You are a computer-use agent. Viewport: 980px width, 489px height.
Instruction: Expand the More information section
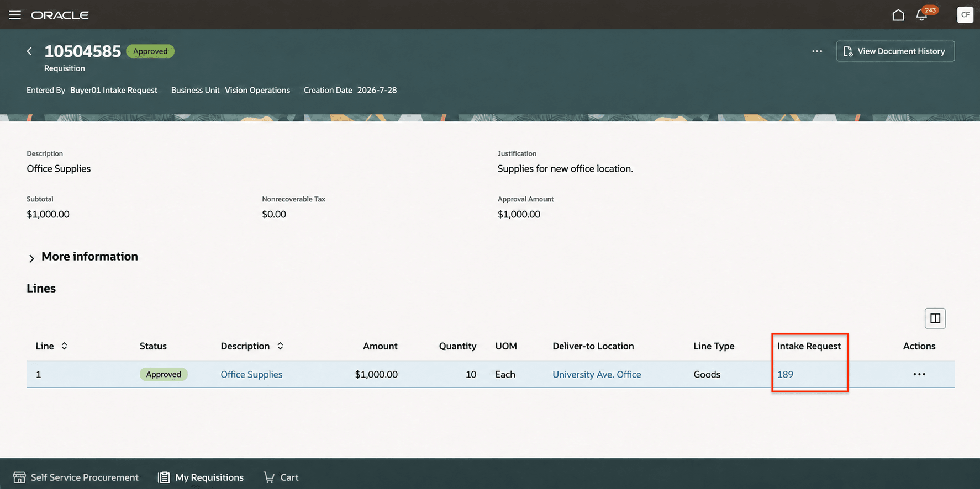point(82,257)
